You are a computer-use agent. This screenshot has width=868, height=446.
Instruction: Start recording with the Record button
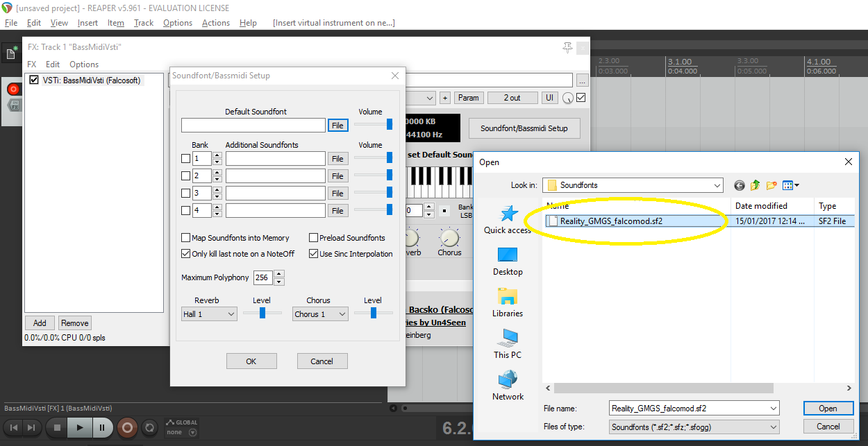point(126,427)
